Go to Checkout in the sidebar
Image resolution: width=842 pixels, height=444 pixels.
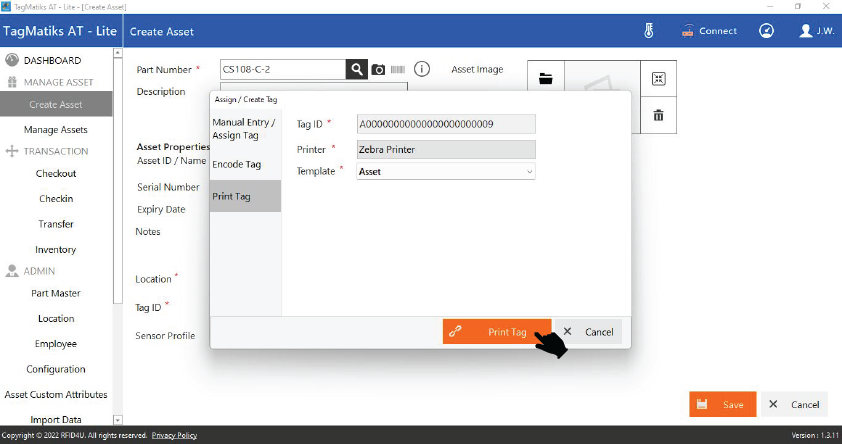pyautogui.click(x=56, y=173)
